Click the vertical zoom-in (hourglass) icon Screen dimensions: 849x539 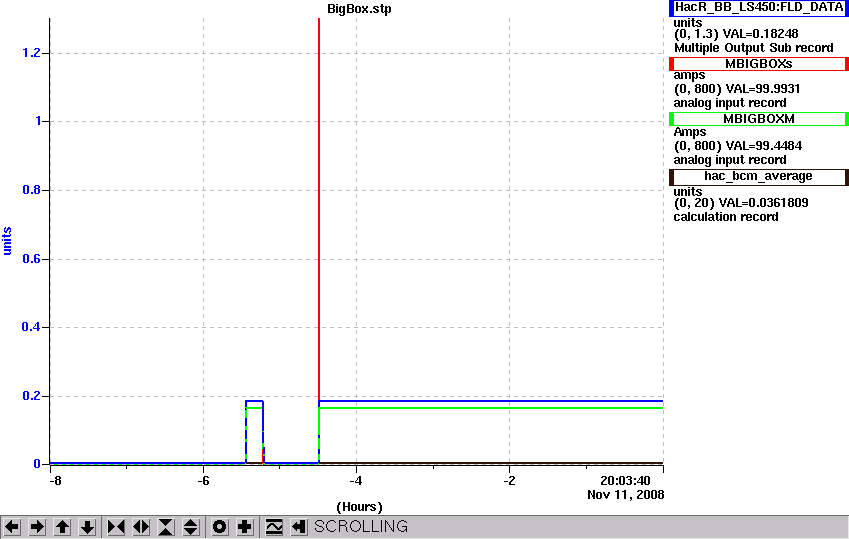pyautogui.click(x=166, y=527)
